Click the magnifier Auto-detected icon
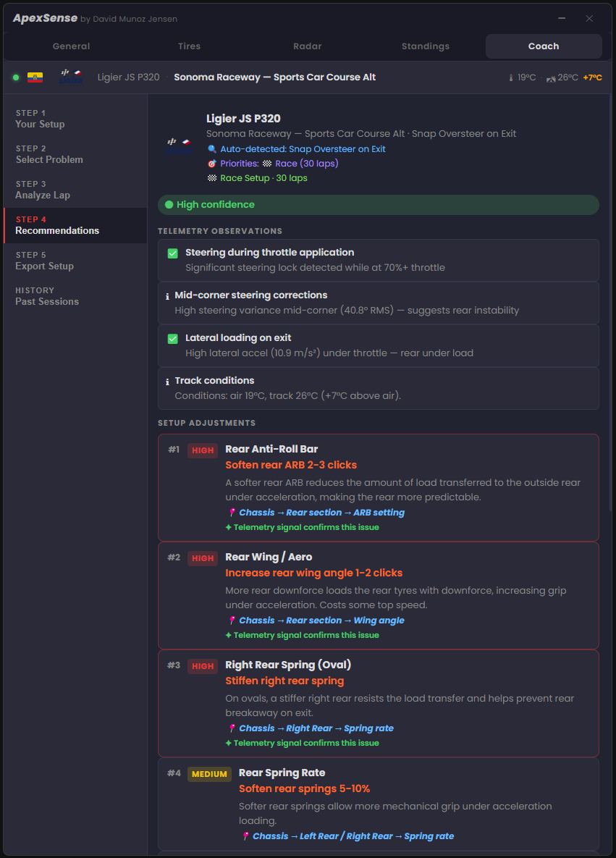The height and width of the screenshot is (858, 616). coord(212,148)
